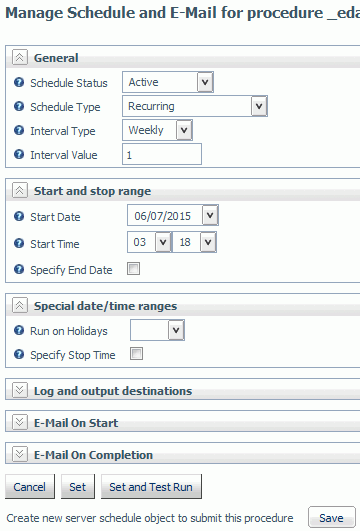Click the help icon beside Schedule Status
360x531 pixels.
tap(19, 82)
